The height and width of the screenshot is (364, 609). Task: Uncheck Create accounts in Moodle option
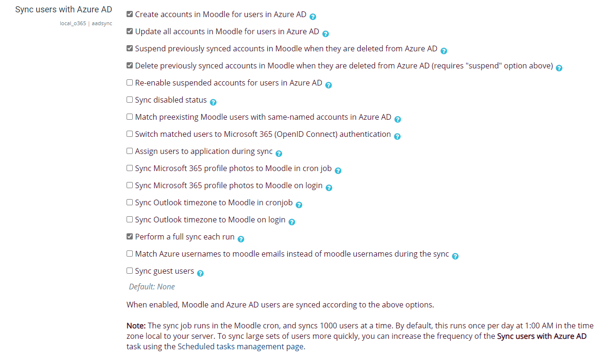(129, 14)
